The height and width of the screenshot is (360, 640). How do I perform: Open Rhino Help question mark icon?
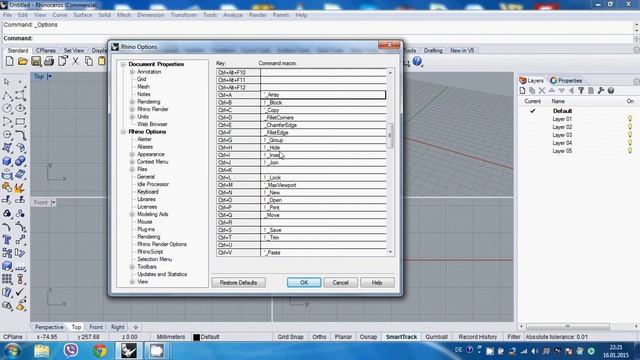tap(417, 62)
